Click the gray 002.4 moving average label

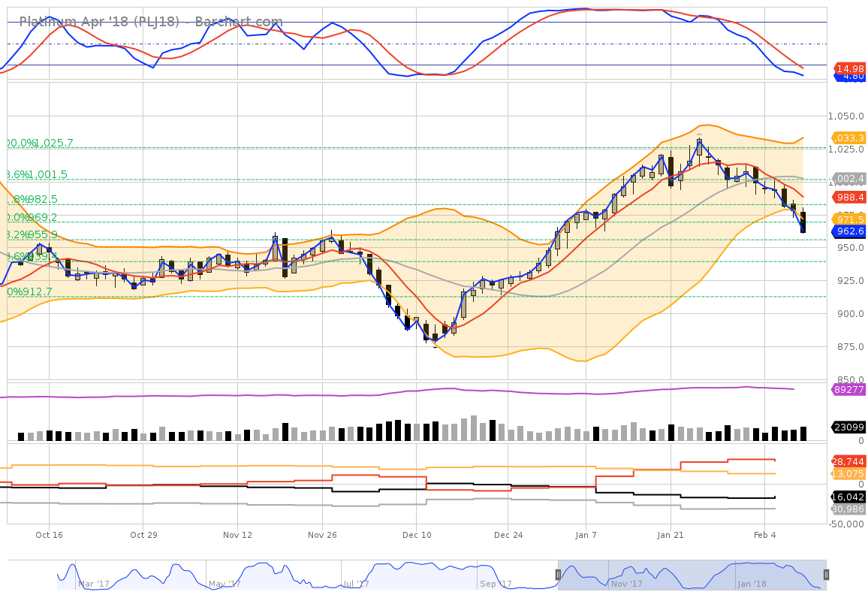tap(850, 178)
